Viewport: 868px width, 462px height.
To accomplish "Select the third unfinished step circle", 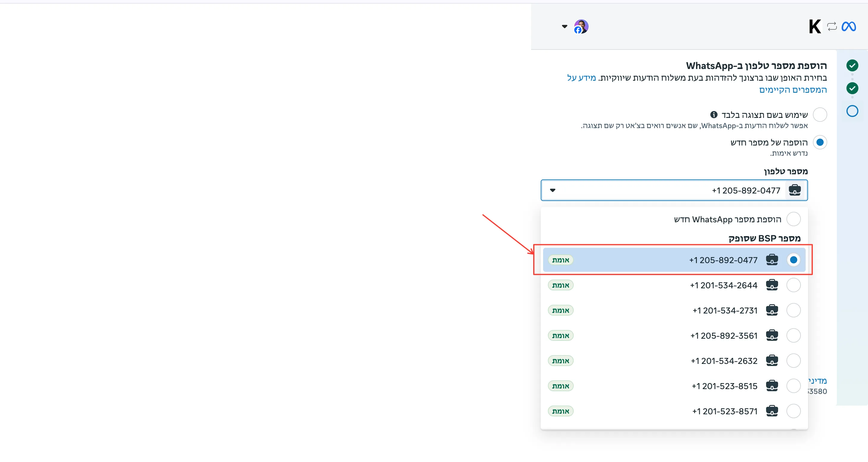I will tap(852, 111).
